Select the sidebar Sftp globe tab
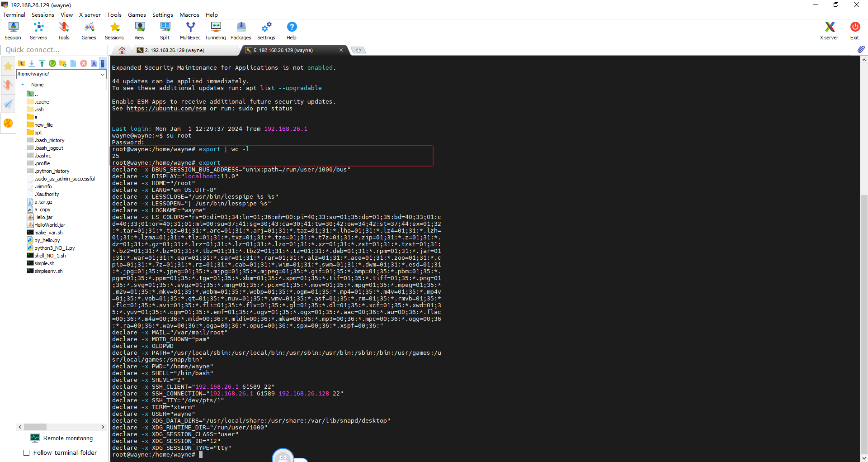868x462 pixels. coord(8,123)
